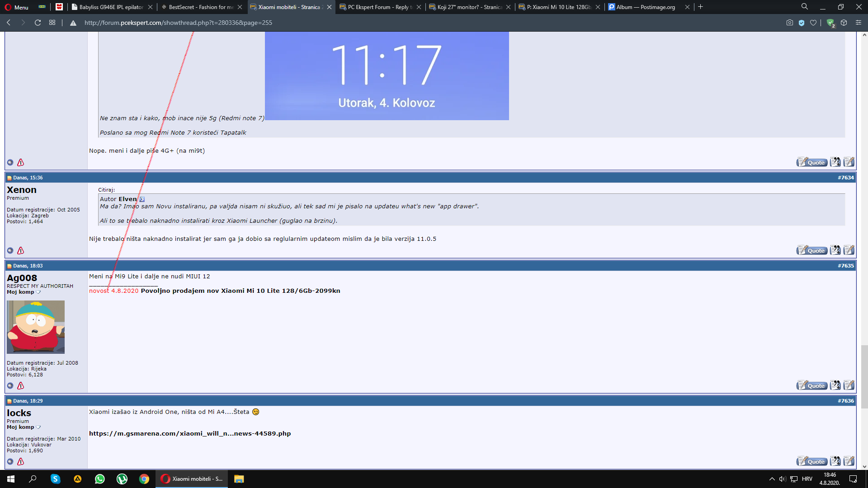The width and height of the screenshot is (868, 488).
Task: Quote the post about 4G+ on mi9t
Action: click(x=812, y=162)
